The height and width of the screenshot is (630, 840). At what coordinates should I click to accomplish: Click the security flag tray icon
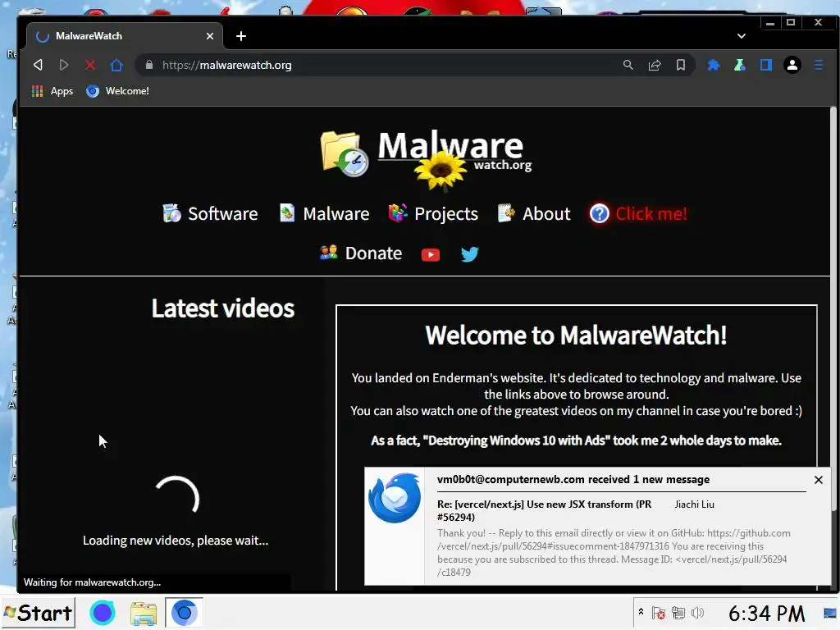pos(659,613)
